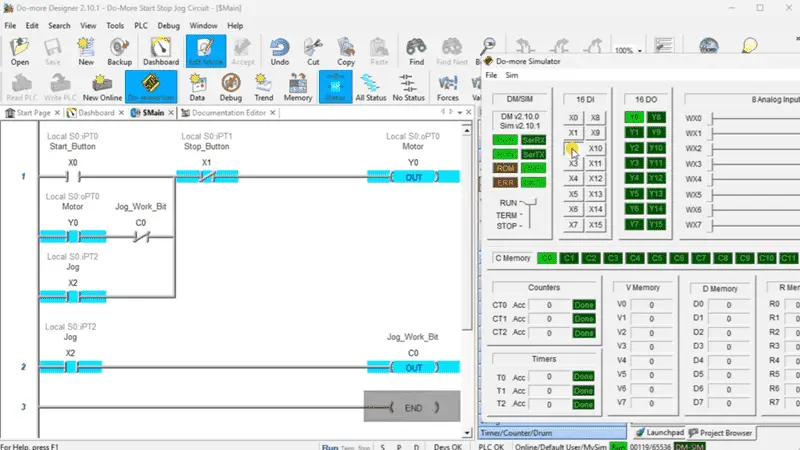Toggle X1 input in simulator
Screen dimensions: 800x450
coord(573,133)
